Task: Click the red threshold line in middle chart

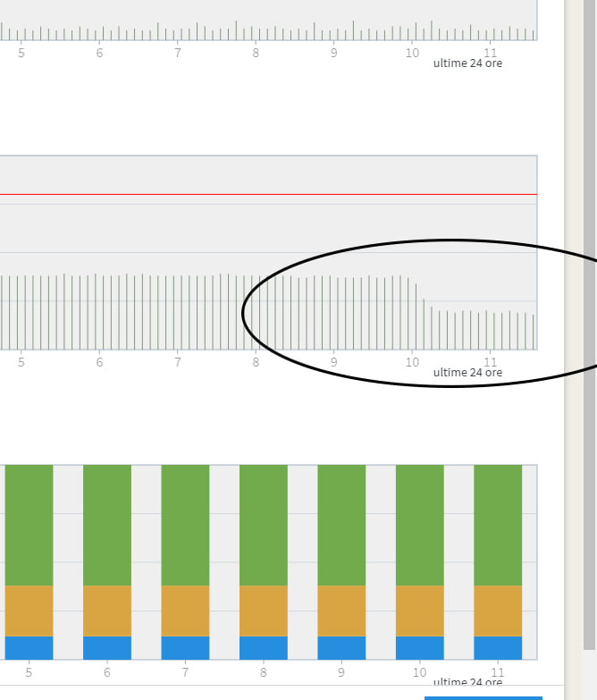Action: click(x=268, y=195)
